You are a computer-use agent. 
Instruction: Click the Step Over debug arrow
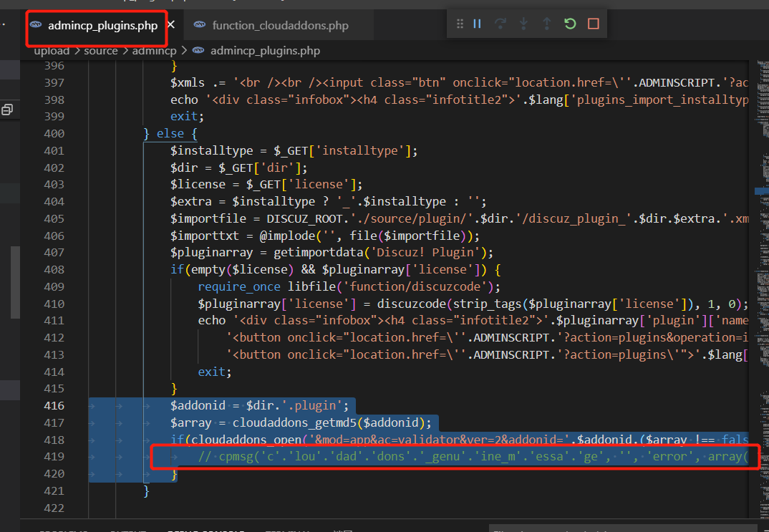coord(500,24)
